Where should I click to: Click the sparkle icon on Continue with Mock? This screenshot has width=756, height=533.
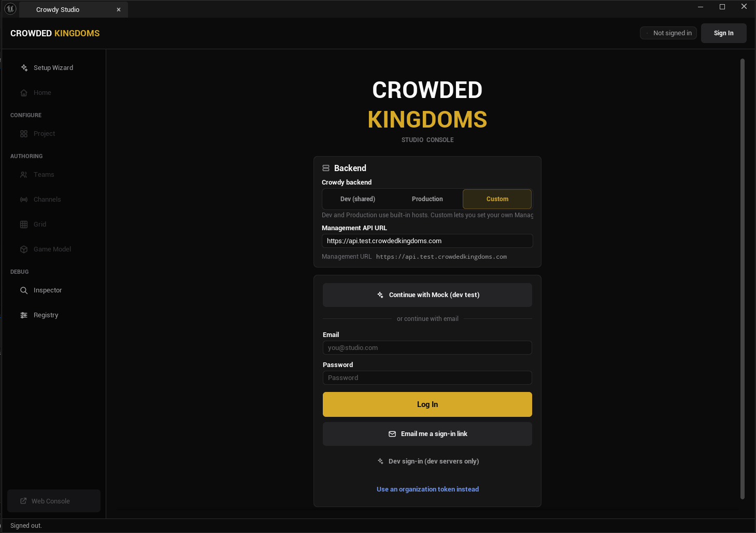380,295
